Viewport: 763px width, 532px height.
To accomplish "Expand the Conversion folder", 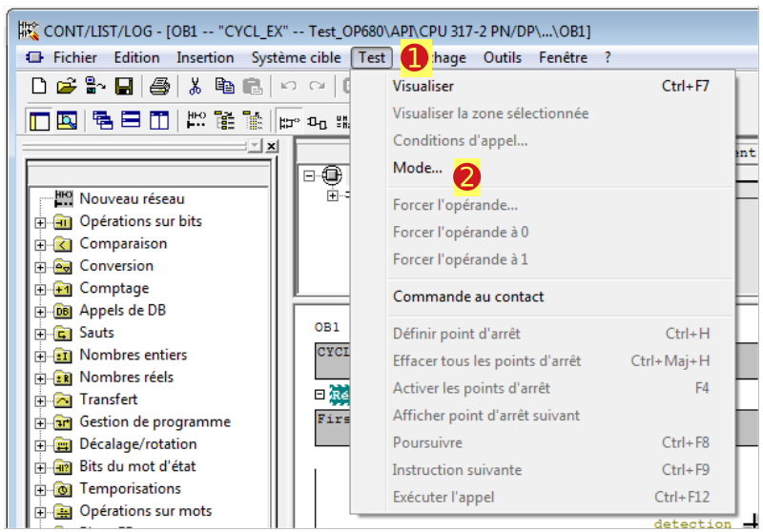I will 40,268.
